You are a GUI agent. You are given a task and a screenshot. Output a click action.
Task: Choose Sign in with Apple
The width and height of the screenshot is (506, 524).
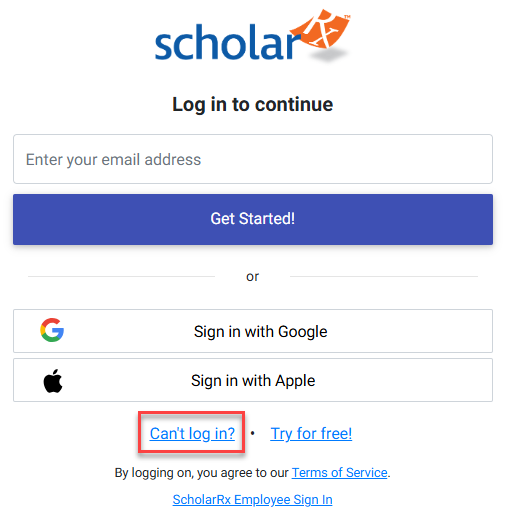tap(253, 380)
